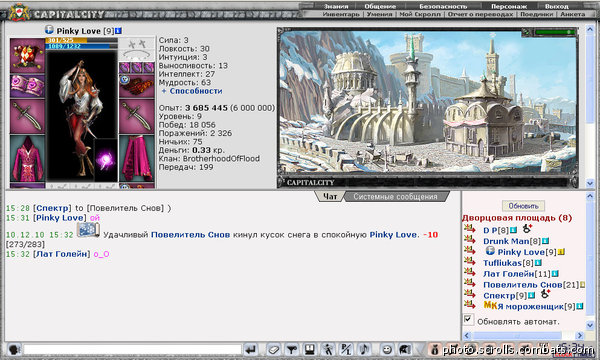600x360 pixels.
Task: Toggle the Обновлять автомат. checkbox
Action: click(468, 319)
